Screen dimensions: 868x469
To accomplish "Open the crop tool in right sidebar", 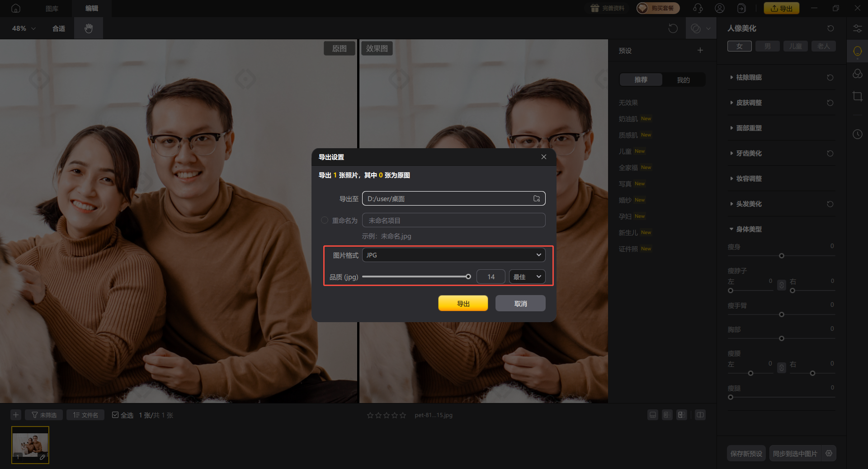I will (x=857, y=96).
